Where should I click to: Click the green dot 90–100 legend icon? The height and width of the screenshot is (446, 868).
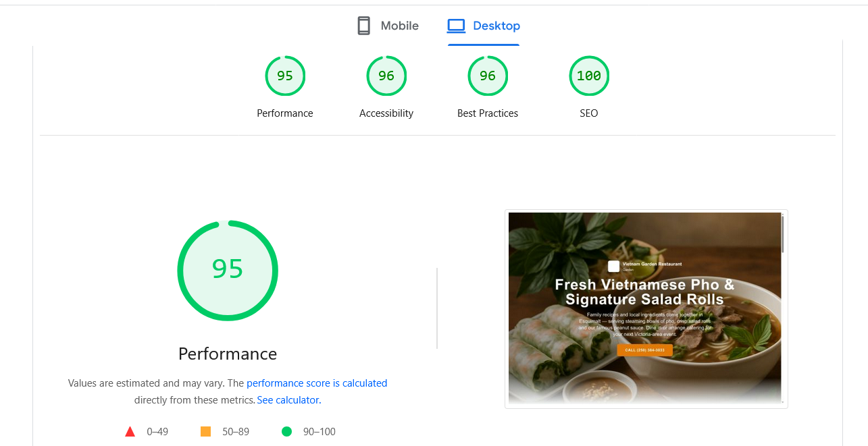click(x=286, y=431)
